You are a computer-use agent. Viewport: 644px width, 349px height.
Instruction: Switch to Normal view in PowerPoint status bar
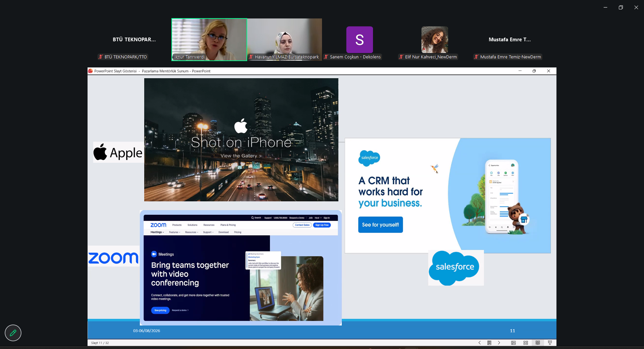tap(514, 343)
